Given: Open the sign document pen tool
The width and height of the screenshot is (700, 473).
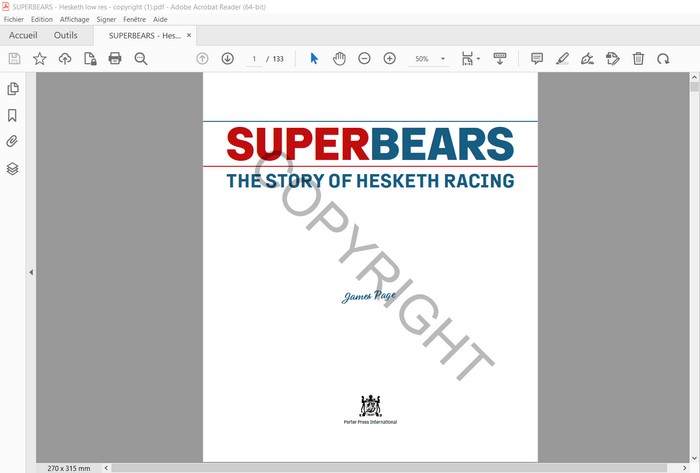Looking at the screenshot, I should (587, 58).
